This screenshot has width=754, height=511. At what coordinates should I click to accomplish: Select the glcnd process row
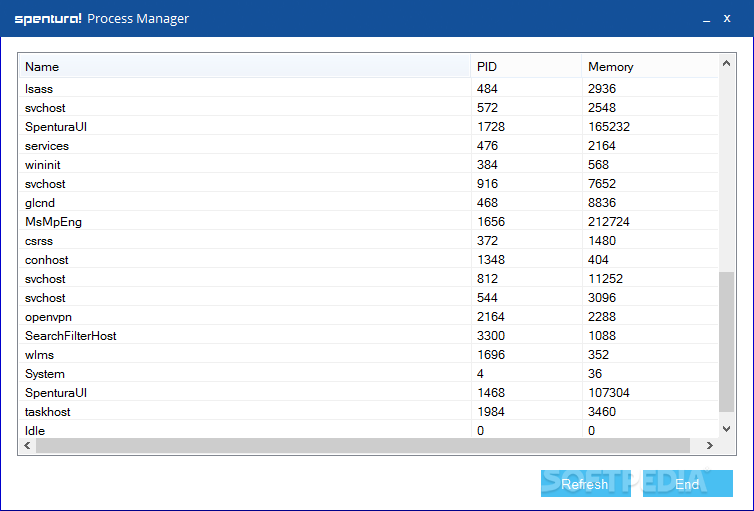[369, 202]
